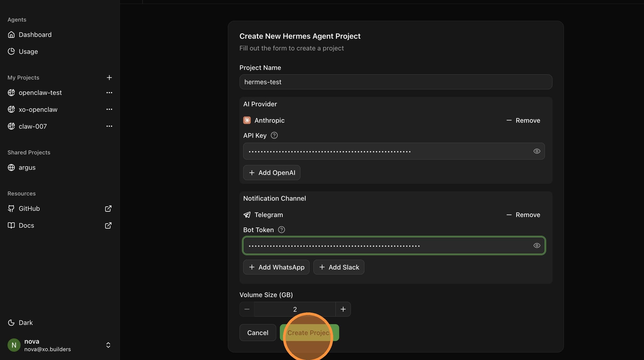Click the globe icon beside openclaw-test

coord(11,93)
